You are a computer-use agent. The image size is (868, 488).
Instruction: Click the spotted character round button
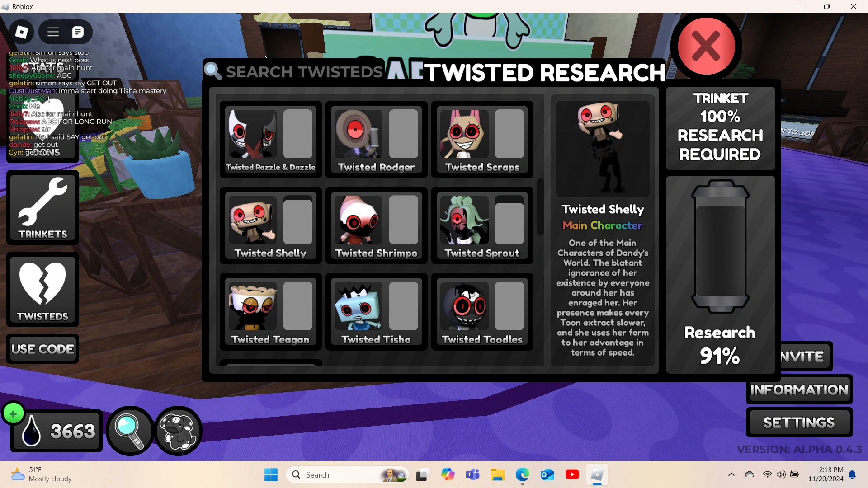pos(179,431)
